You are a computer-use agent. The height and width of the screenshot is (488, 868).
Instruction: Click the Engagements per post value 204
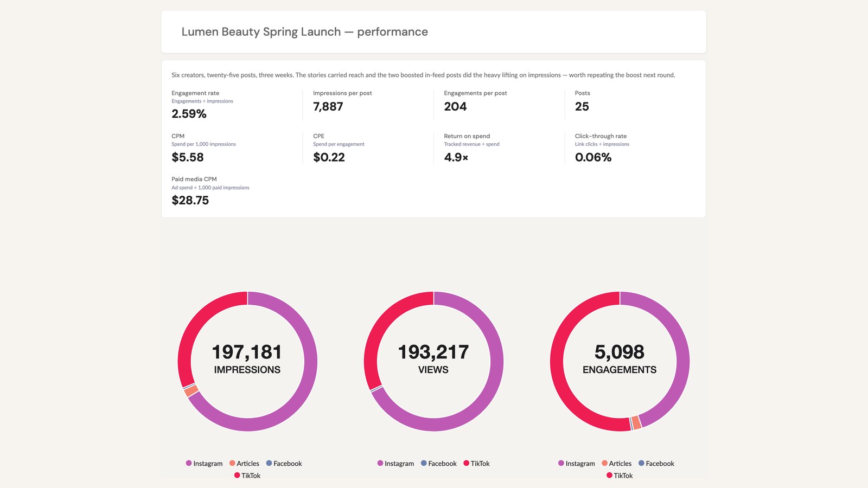point(455,107)
